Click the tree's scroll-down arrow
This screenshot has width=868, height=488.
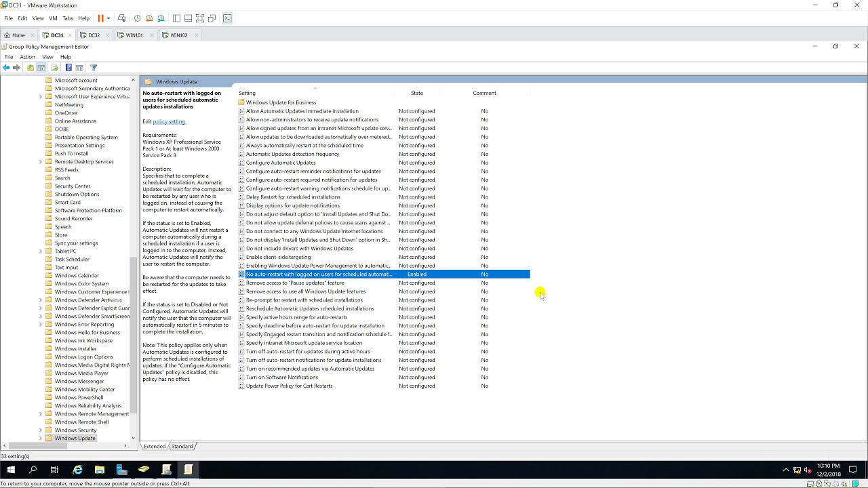pyautogui.click(x=133, y=438)
